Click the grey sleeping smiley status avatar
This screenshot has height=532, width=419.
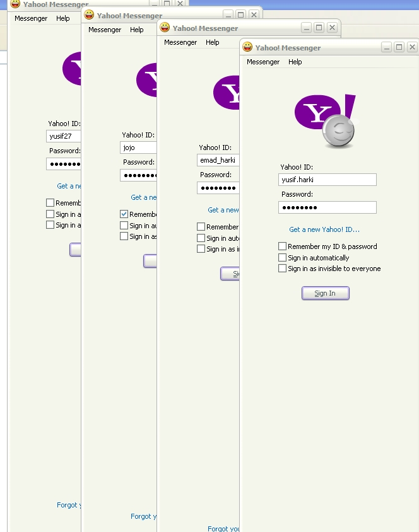click(x=338, y=131)
